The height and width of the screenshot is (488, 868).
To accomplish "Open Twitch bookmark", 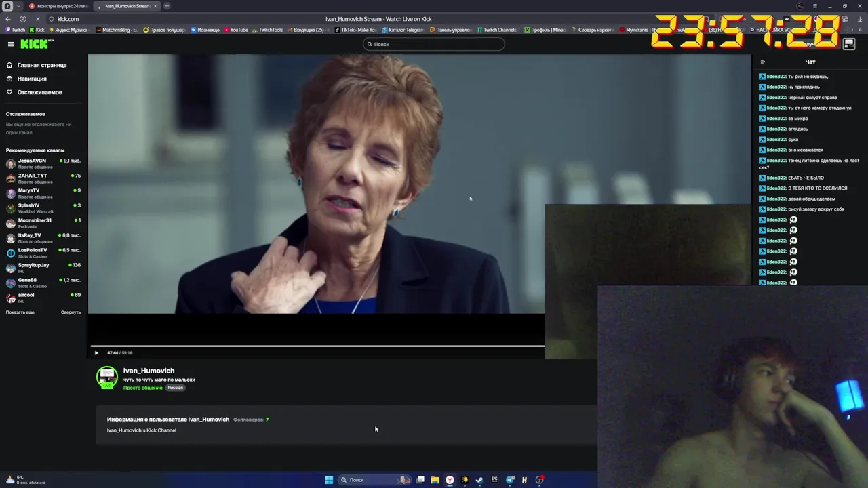I will point(15,30).
